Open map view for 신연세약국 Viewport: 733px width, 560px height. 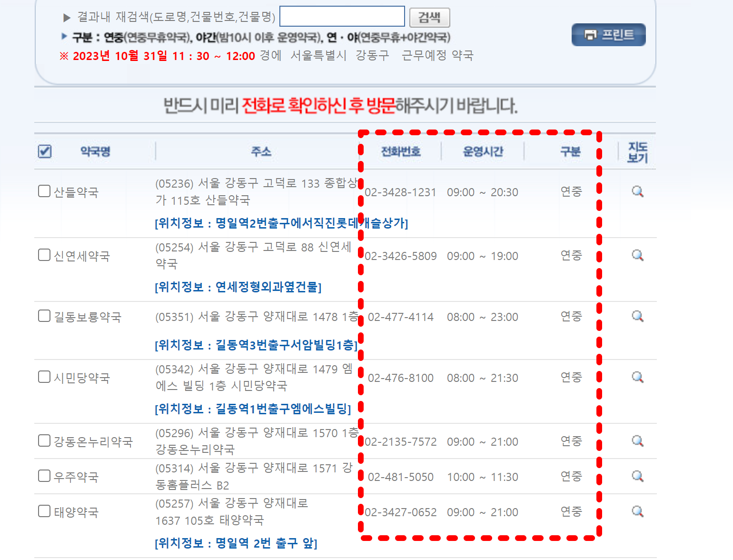pos(638,255)
